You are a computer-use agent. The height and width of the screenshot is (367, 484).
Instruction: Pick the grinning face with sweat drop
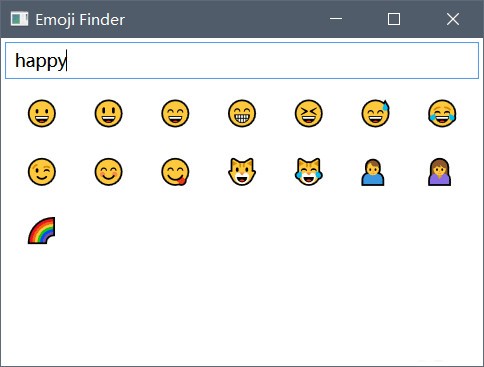coord(375,113)
